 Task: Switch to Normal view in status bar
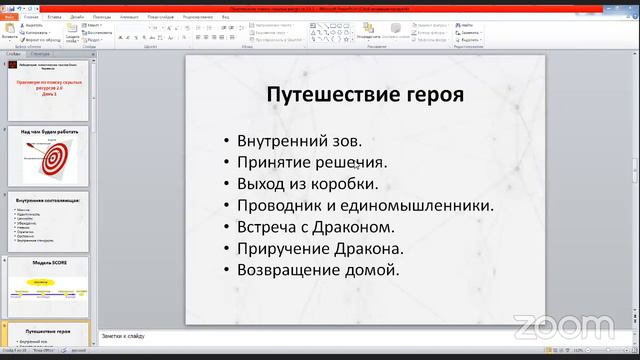pos(549,350)
